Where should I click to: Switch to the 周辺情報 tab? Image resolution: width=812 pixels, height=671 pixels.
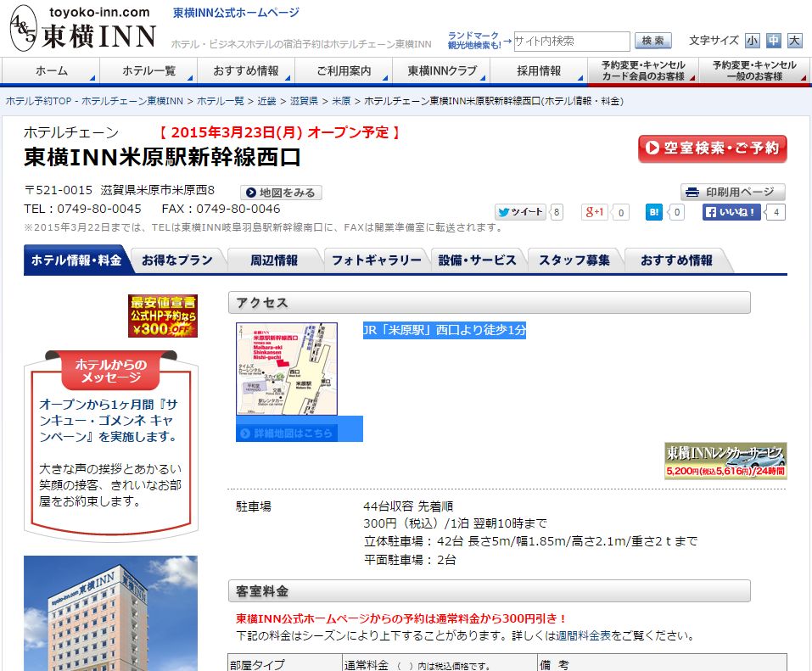click(x=274, y=260)
